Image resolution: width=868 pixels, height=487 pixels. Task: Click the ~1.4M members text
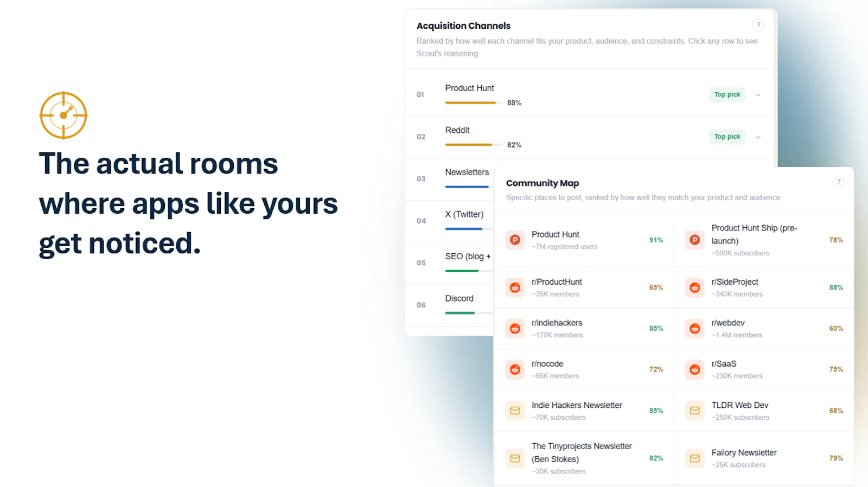click(737, 335)
